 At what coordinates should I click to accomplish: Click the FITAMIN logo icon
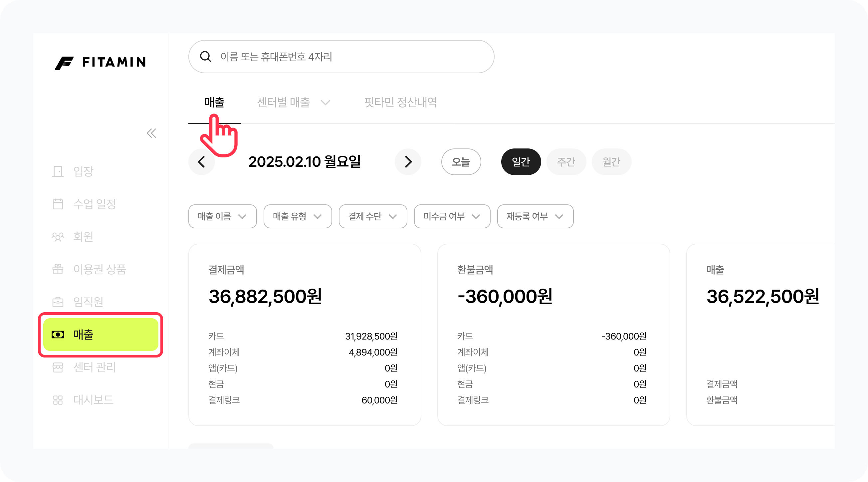(x=64, y=63)
